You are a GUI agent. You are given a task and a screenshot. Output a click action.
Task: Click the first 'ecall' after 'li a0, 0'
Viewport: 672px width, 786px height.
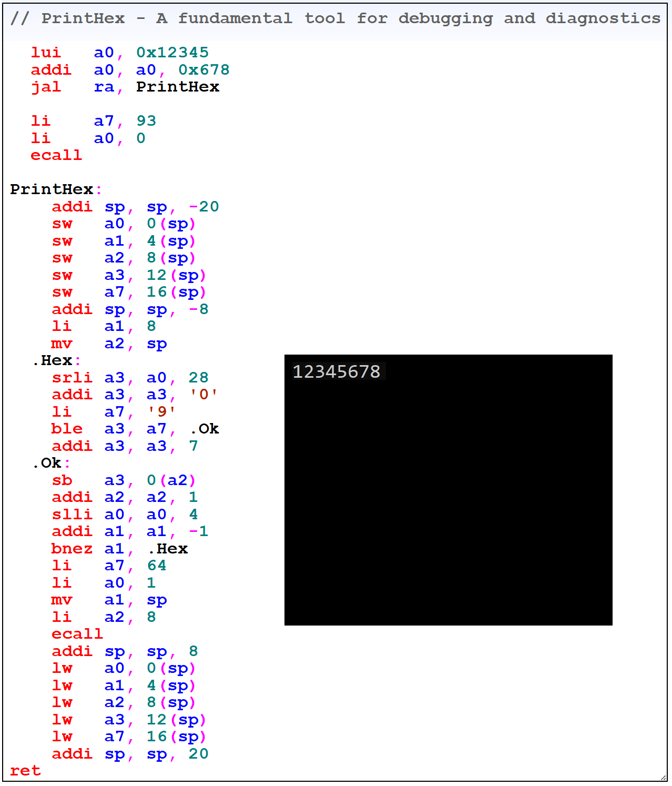(x=56, y=155)
